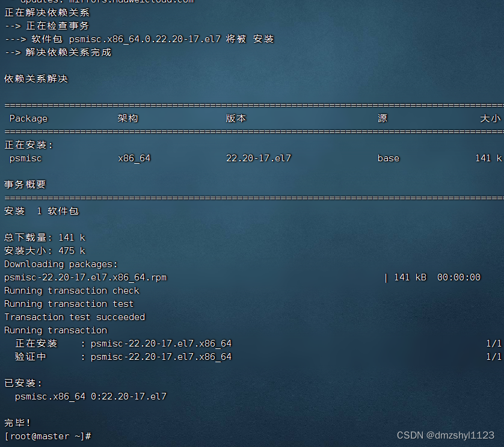The image size is (504, 447).
Task: Click the '完毕!' completion message
Action: tap(17, 423)
